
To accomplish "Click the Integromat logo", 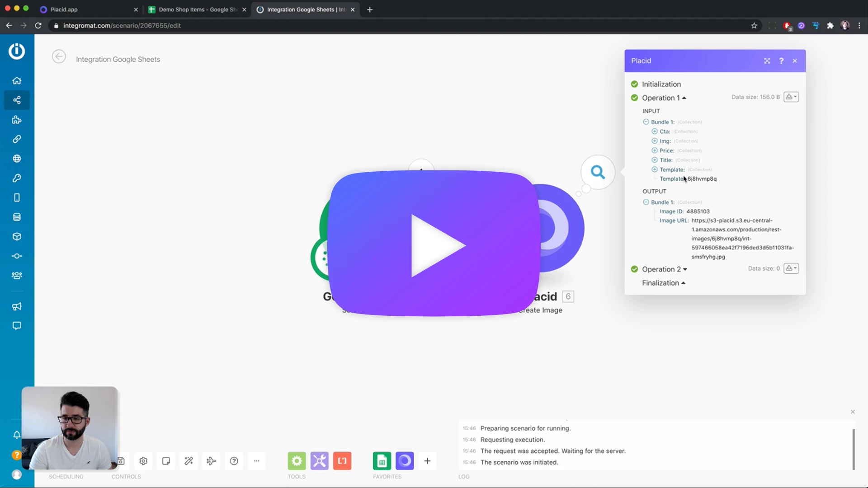I will [17, 51].
